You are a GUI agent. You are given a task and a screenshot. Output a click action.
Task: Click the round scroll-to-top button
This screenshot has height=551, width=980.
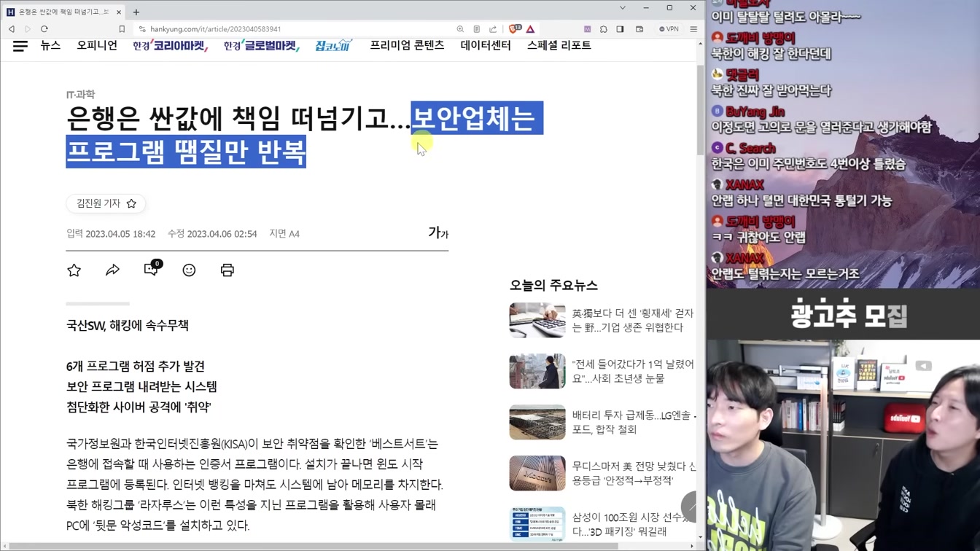click(x=690, y=507)
